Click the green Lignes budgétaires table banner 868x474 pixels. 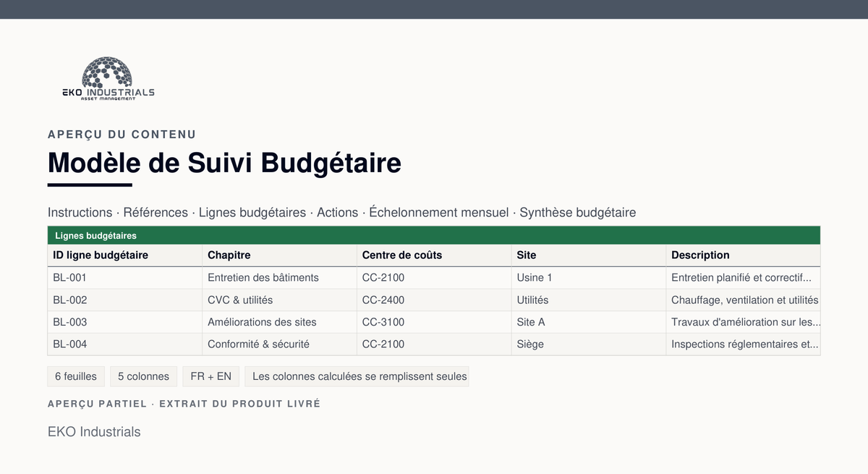(x=434, y=235)
